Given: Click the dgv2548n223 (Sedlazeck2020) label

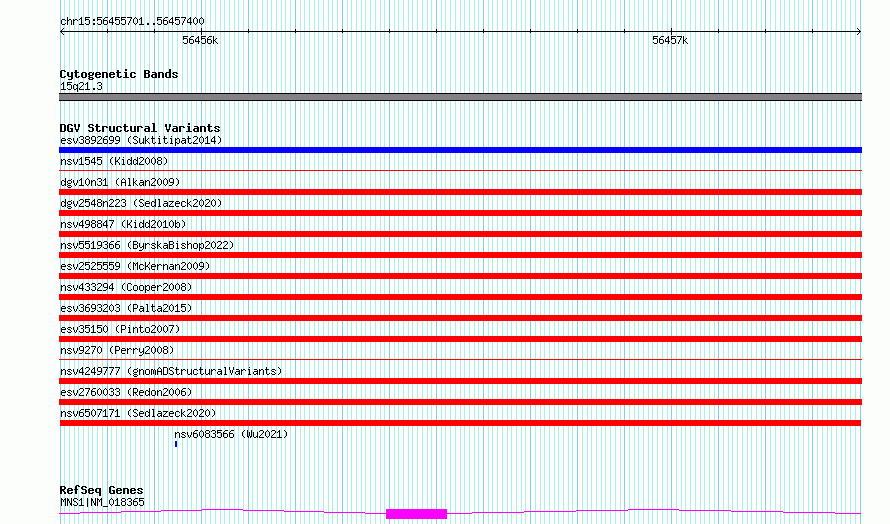Looking at the screenshot, I should (x=141, y=203).
